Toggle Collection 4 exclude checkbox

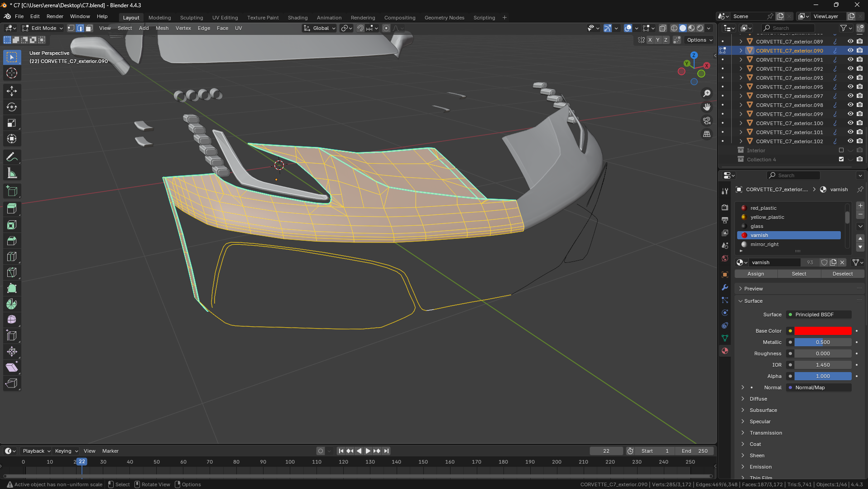841,160
